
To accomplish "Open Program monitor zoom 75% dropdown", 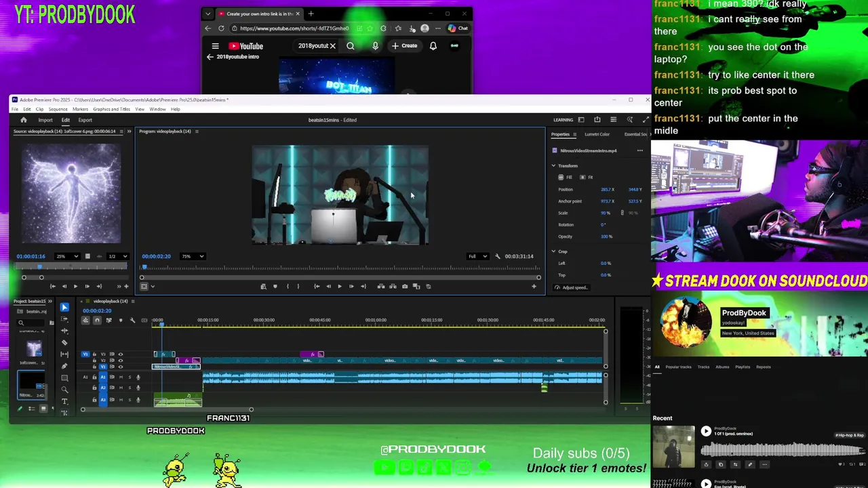I will 192,256.
